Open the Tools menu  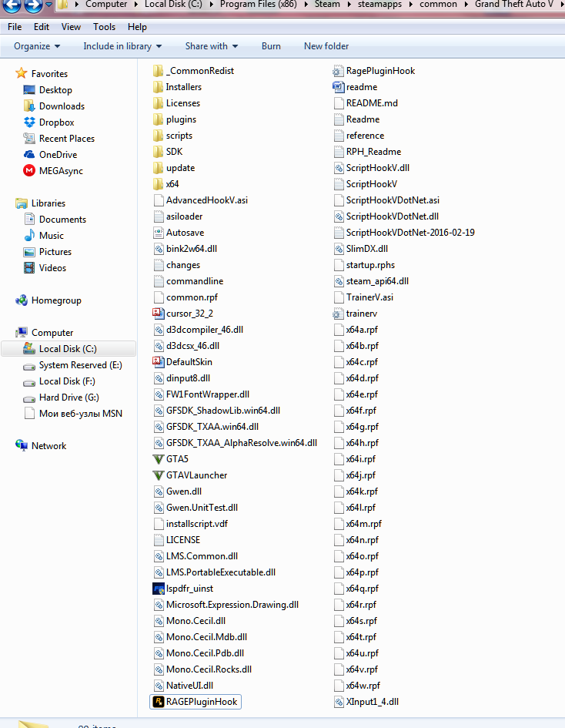point(105,27)
